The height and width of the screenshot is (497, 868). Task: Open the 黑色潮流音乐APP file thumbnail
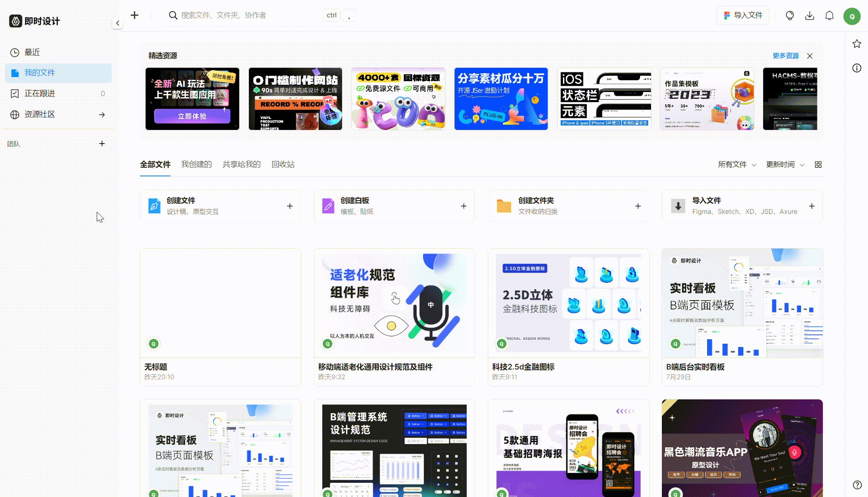coord(742,448)
